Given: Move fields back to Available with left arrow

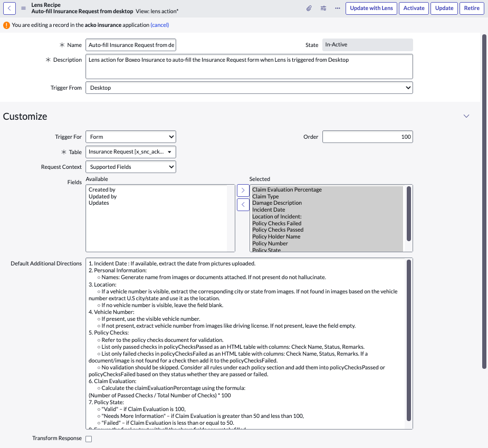Looking at the screenshot, I should point(243,205).
